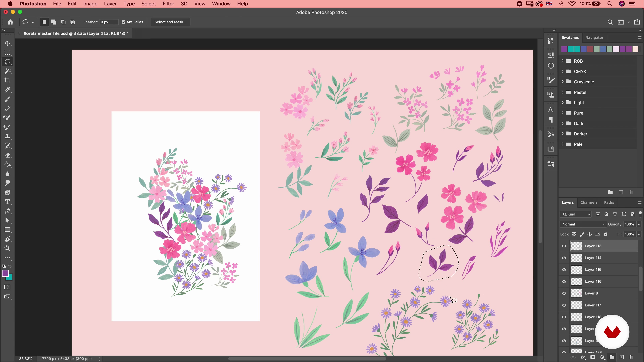
Task: Select the Crop tool
Action: 7,80
